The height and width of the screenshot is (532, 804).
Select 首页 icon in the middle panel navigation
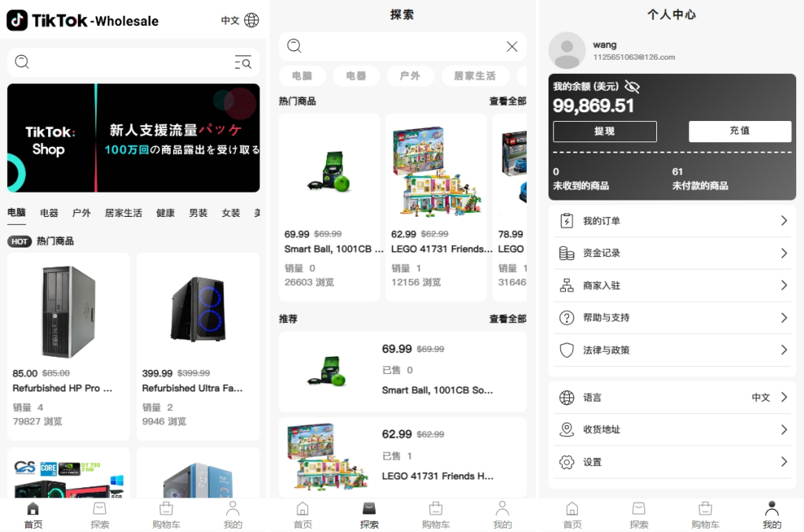303,508
